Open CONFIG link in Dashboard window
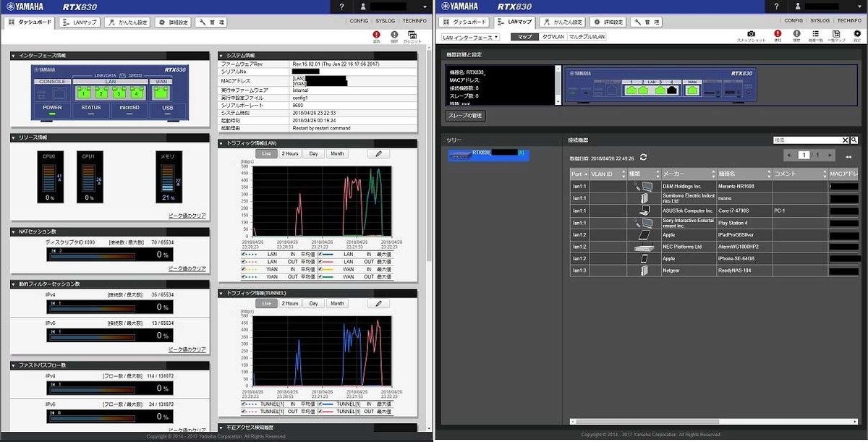The image size is (868, 442). tap(359, 21)
